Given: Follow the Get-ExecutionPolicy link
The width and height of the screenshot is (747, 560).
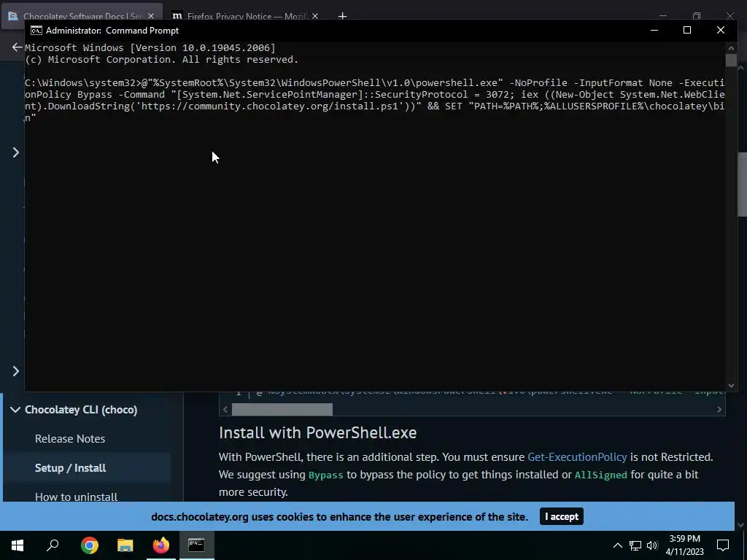Looking at the screenshot, I should [x=577, y=456].
